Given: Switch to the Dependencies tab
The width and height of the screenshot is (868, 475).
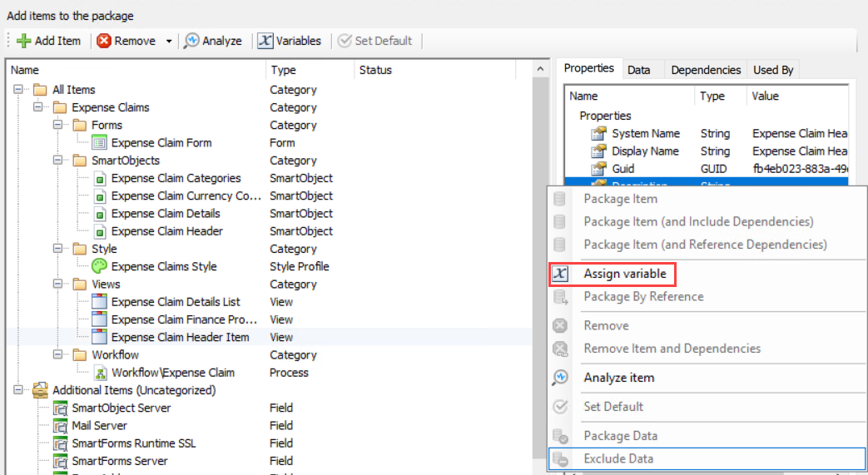Looking at the screenshot, I should click(706, 70).
